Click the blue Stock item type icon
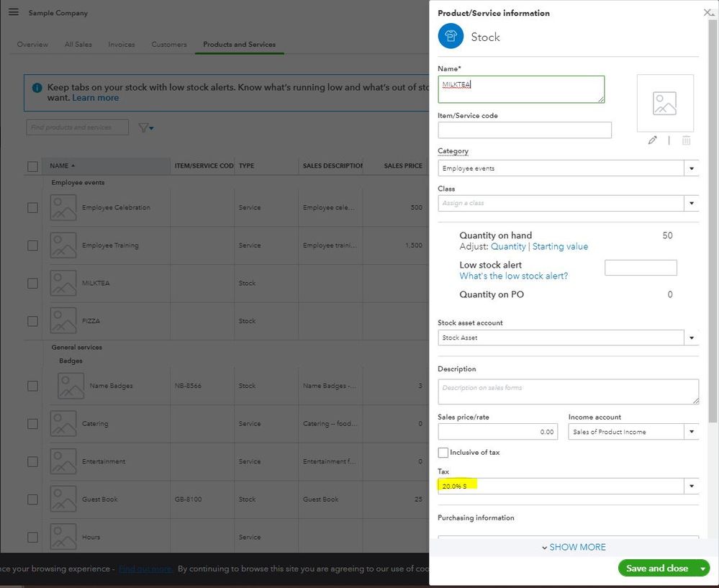 point(451,36)
